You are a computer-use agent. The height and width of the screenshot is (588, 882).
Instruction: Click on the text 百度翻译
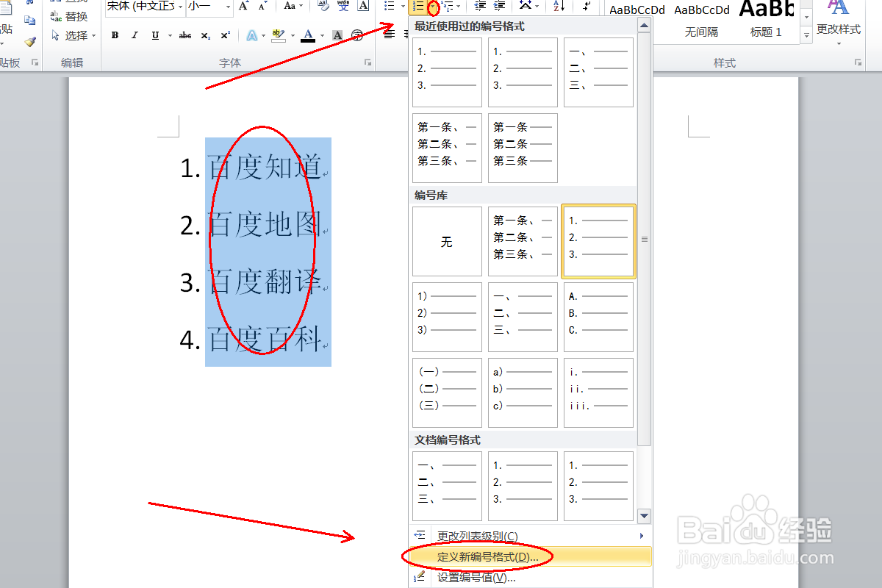tap(266, 282)
